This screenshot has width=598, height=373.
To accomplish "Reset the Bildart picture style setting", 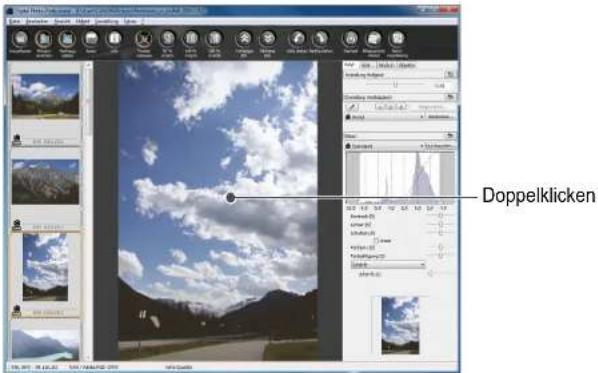I will pyautogui.click(x=450, y=136).
